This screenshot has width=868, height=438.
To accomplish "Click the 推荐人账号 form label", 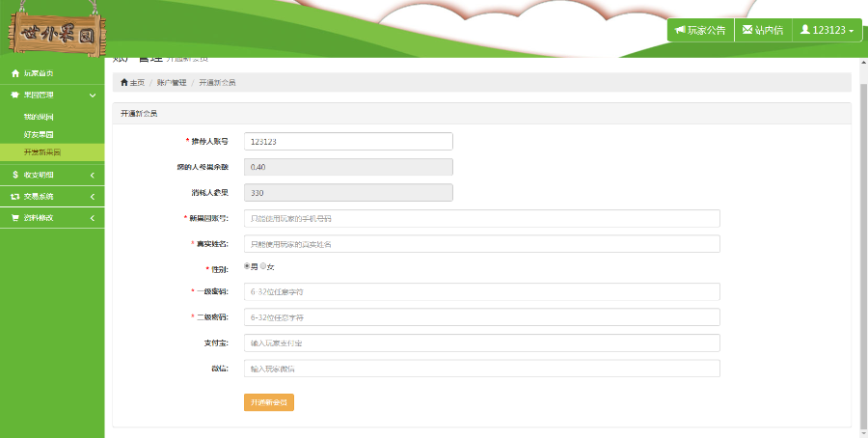I will [207, 142].
